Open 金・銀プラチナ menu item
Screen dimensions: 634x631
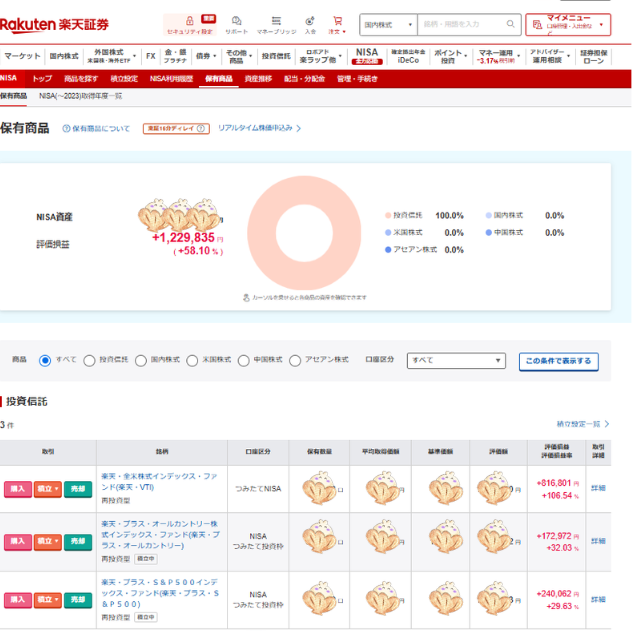[x=175, y=56]
